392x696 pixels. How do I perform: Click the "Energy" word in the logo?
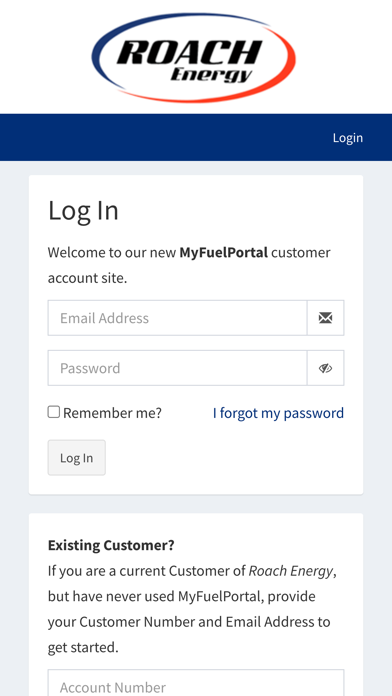(211, 75)
